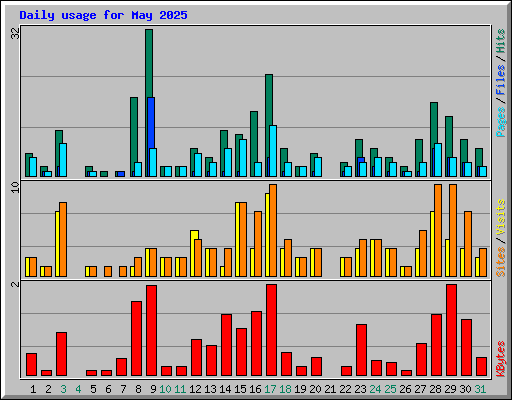Click the cyan Pages bar for day 17

(273, 151)
